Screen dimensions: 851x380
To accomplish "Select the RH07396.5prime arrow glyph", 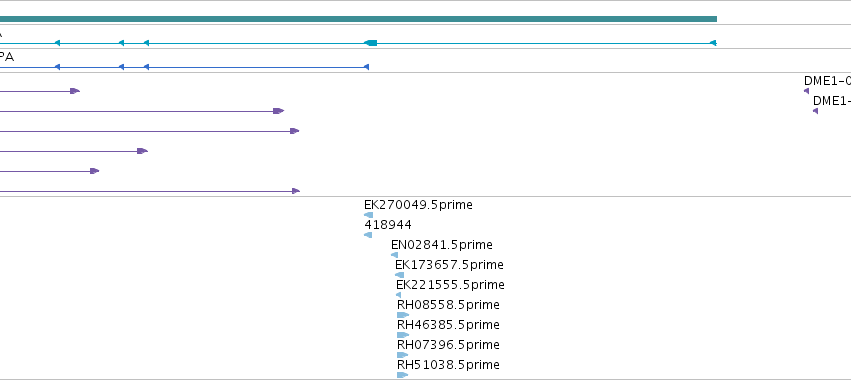I will coord(403,355).
